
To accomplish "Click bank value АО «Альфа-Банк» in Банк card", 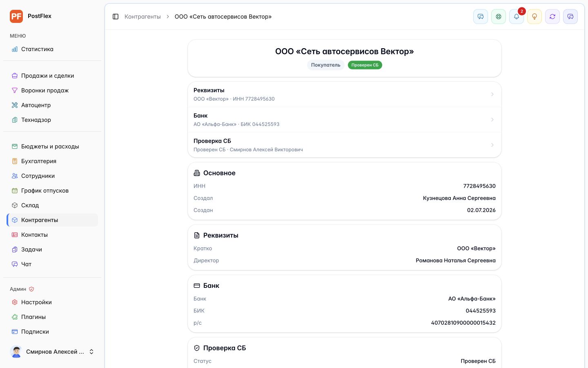I will pyautogui.click(x=472, y=299).
